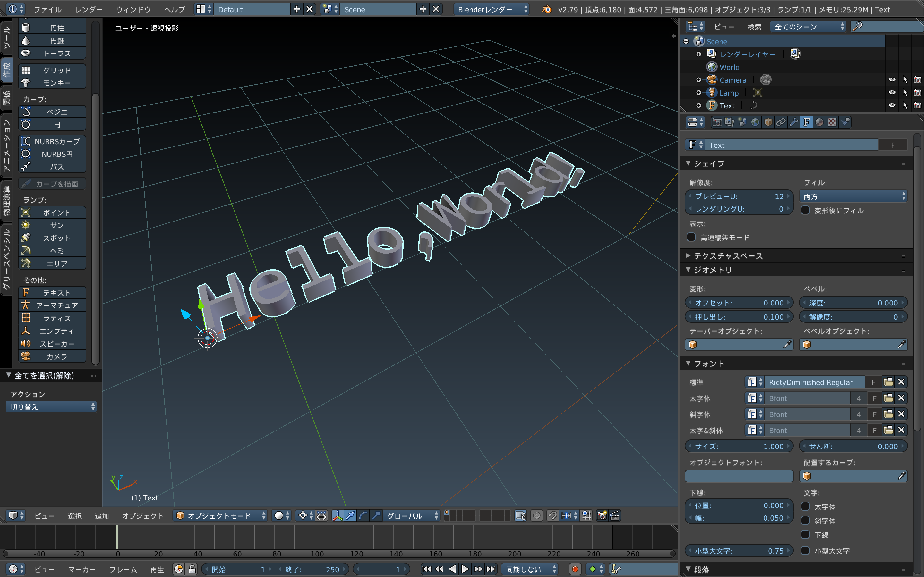
Task: Open the World properties tab icon
Action: pyautogui.click(x=755, y=122)
